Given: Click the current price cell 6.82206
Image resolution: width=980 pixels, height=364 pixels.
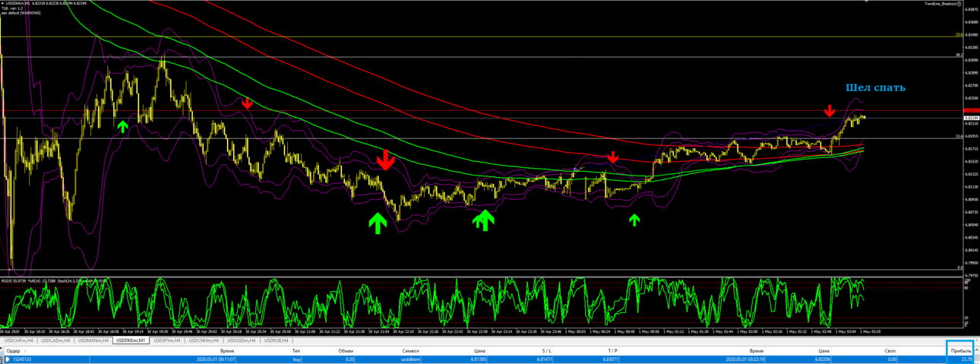Looking at the screenshot, I should point(821,359).
